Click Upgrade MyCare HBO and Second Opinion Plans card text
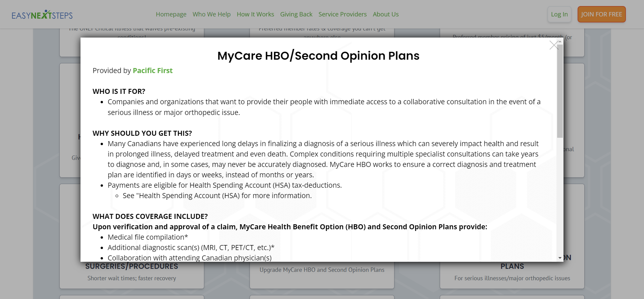644x299 pixels. (x=322, y=270)
